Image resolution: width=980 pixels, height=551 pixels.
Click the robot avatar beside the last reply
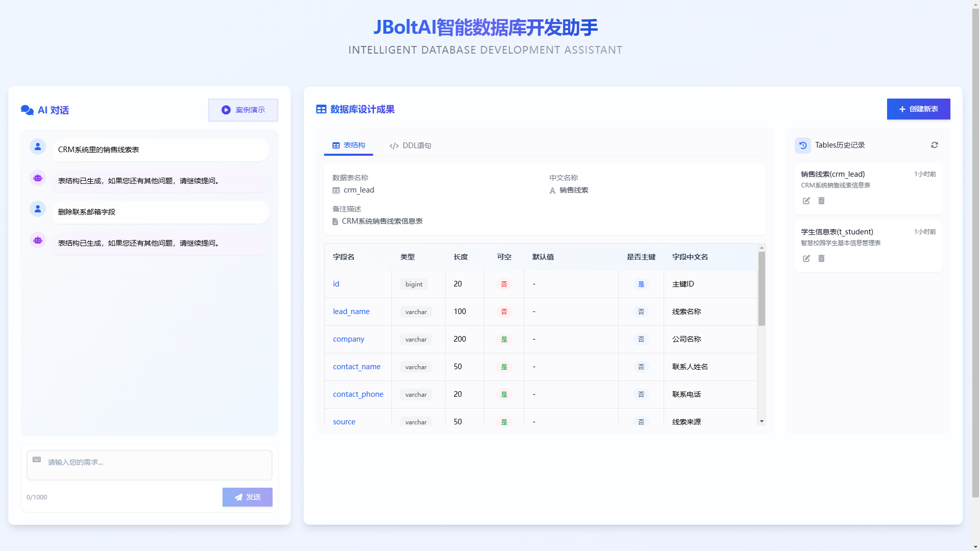[x=38, y=240]
